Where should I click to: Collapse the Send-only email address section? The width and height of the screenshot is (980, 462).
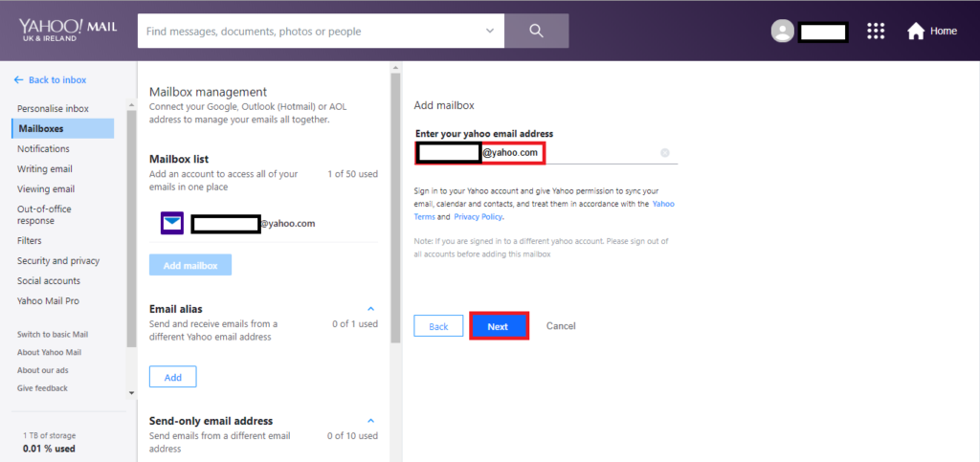[x=371, y=421]
